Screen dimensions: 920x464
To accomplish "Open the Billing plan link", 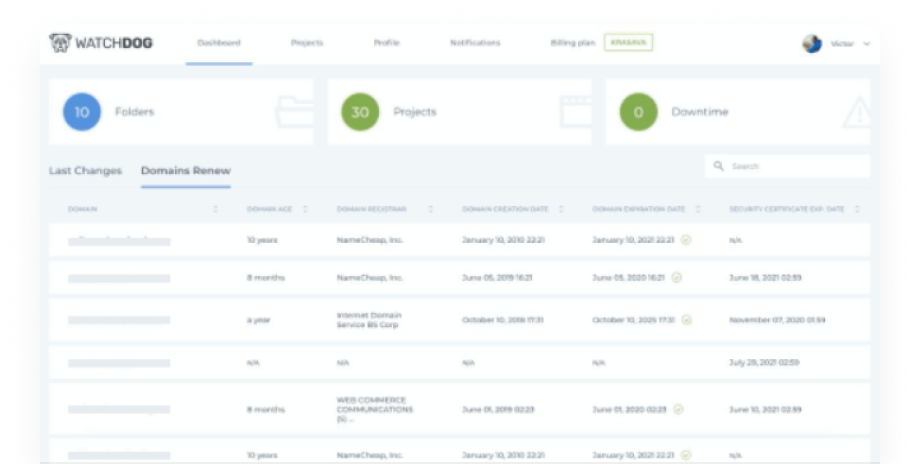I will point(573,43).
